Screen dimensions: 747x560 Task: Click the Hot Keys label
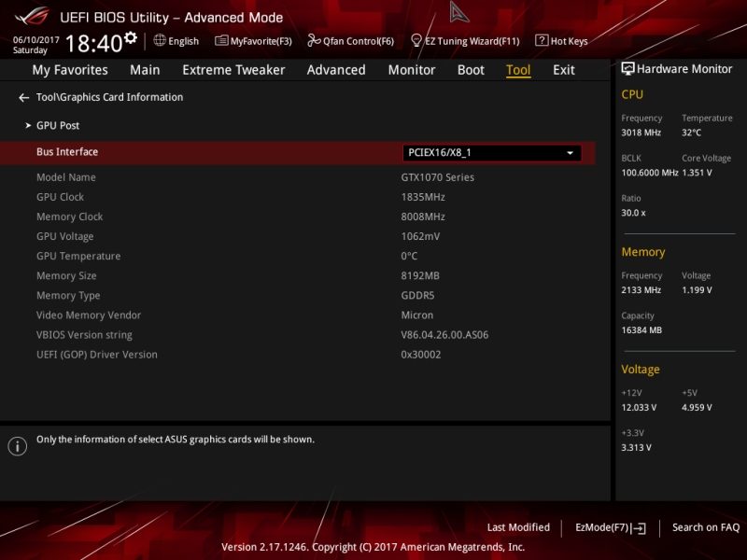pyautogui.click(x=569, y=41)
